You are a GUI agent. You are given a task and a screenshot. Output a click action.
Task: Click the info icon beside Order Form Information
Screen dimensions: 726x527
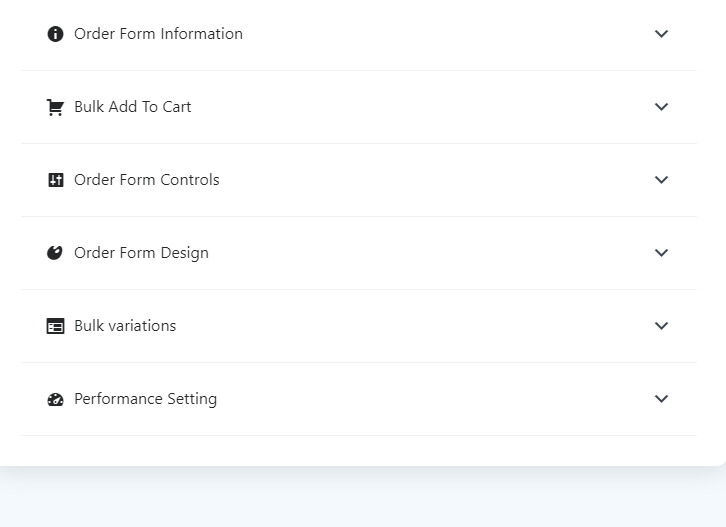(x=55, y=34)
